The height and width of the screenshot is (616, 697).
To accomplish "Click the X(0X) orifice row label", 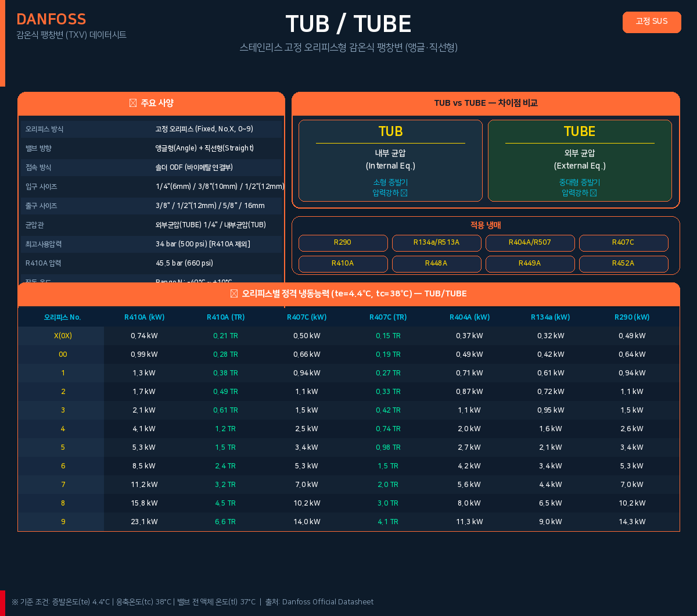I will (63, 336).
